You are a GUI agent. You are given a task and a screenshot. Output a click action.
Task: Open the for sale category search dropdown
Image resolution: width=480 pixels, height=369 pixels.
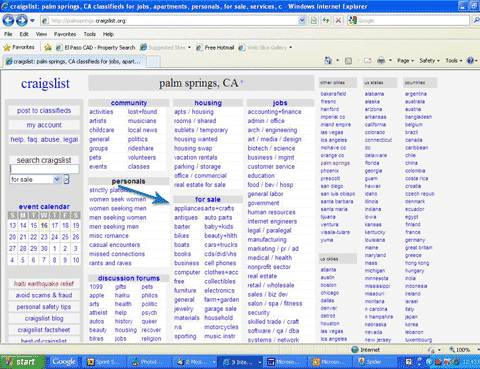point(35,179)
